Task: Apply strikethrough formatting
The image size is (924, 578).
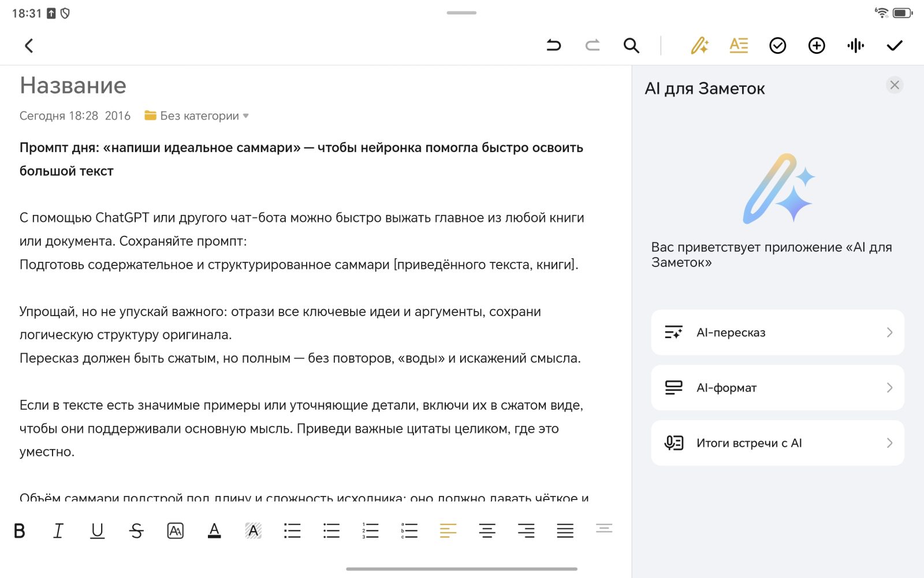Action: tap(136, 531)
